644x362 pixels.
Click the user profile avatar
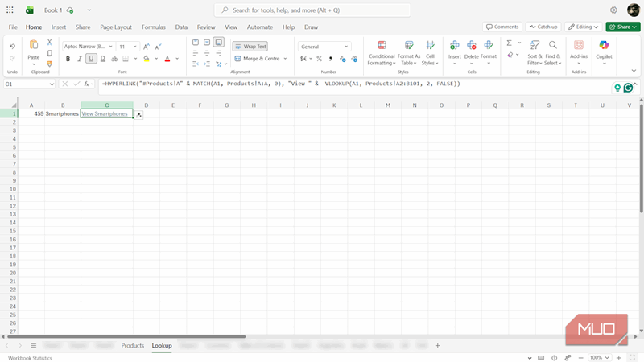click(633, 10)
